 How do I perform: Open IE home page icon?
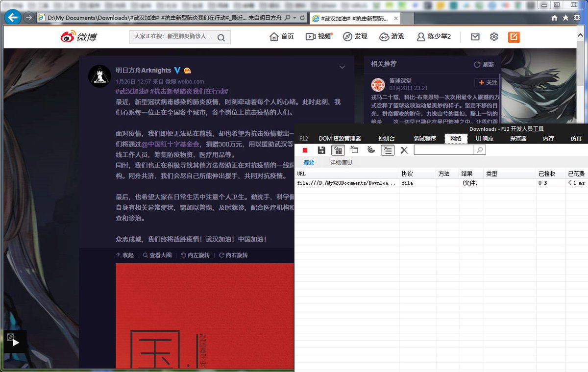554,18
